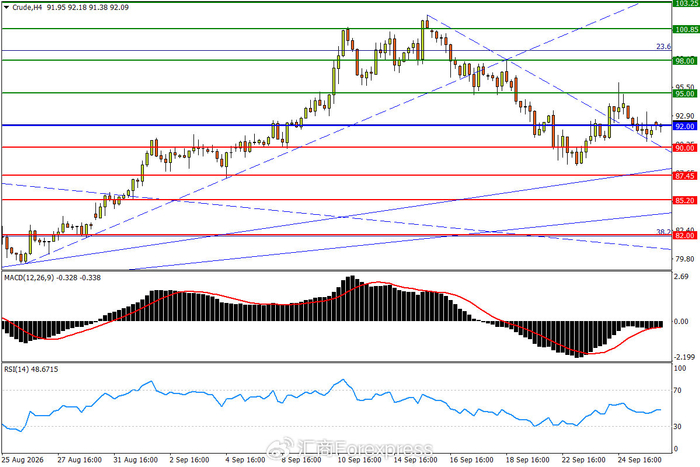Click the Forexpress Weibo watermark logo
The image size is (700, 467).
point(281,447)
